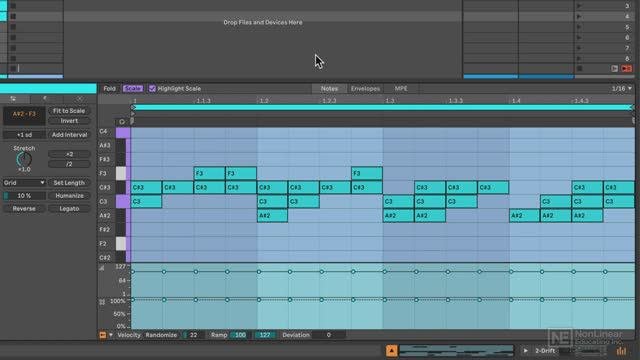This screenshot has height=360, width=640.
Task: Click the cyan loop brace bar
Action: (x=382, y=107)
